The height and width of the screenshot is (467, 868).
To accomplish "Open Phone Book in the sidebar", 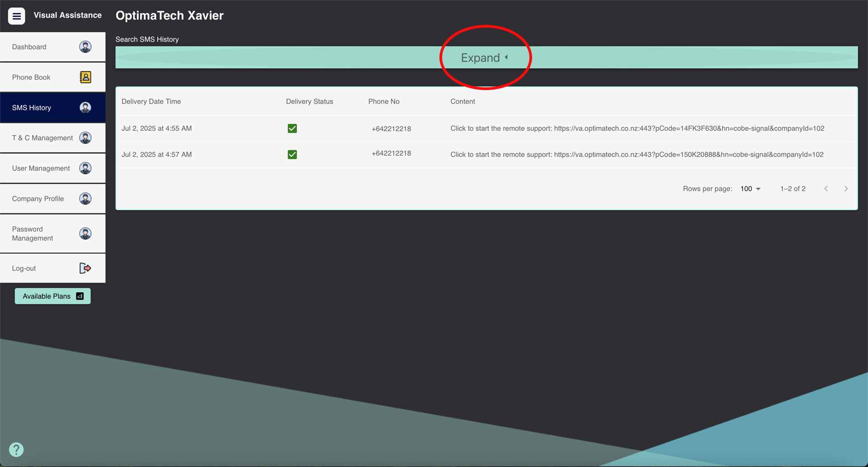I will click(53, 77).
